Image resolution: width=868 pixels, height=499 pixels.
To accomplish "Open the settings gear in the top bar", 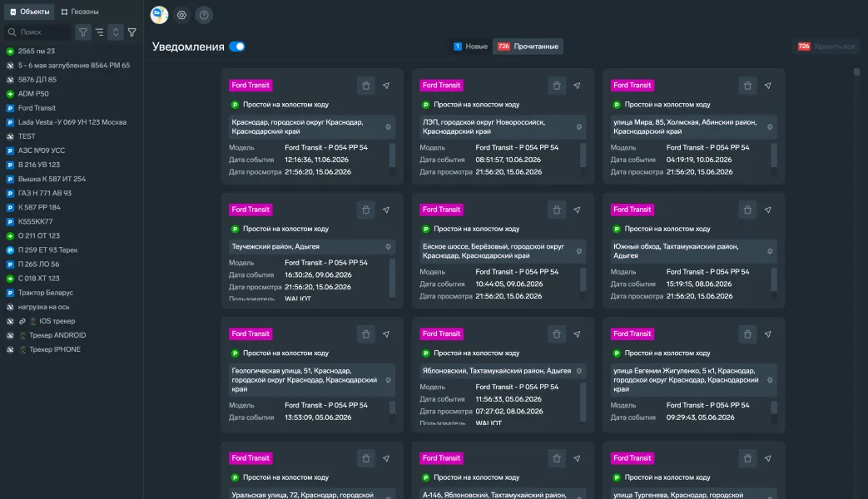I will (181, 15).
